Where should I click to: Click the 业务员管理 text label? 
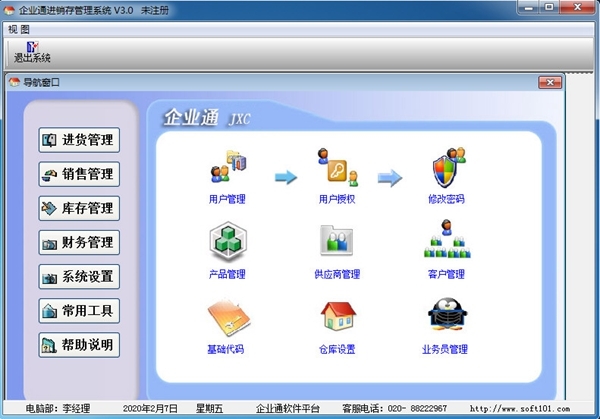(x=445, y=349)
